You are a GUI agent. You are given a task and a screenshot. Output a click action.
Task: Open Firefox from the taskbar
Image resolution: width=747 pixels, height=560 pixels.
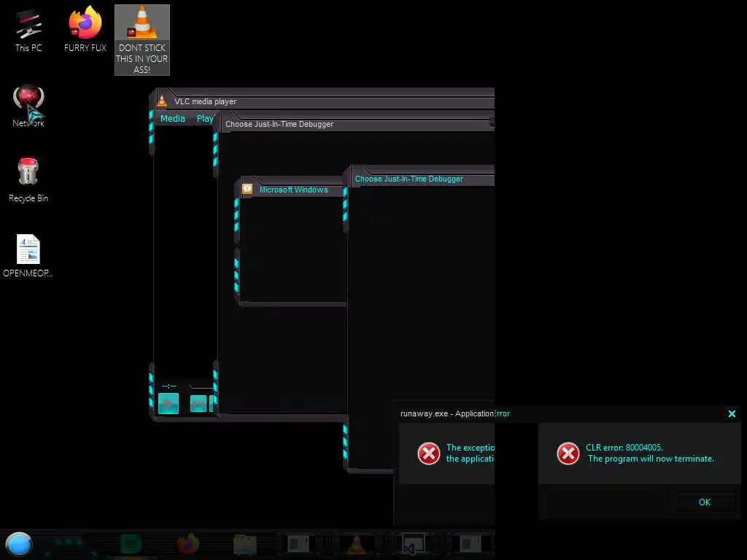click(188, 544)
